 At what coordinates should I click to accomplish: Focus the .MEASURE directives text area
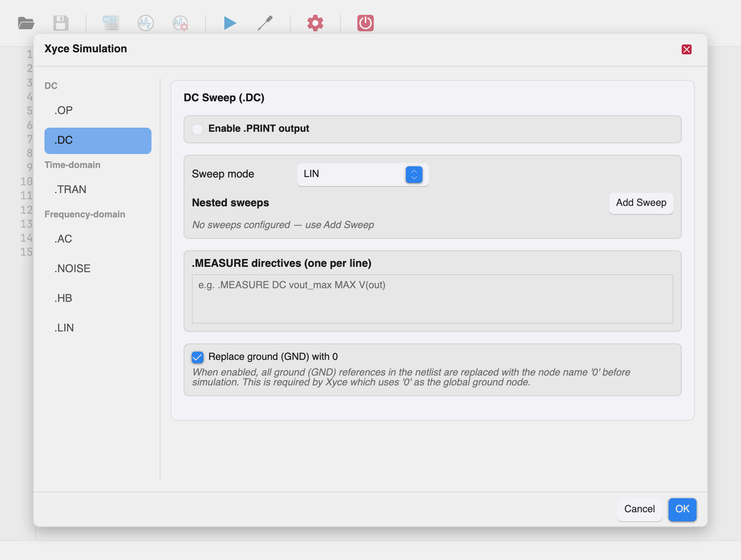[x=432, y=299]
